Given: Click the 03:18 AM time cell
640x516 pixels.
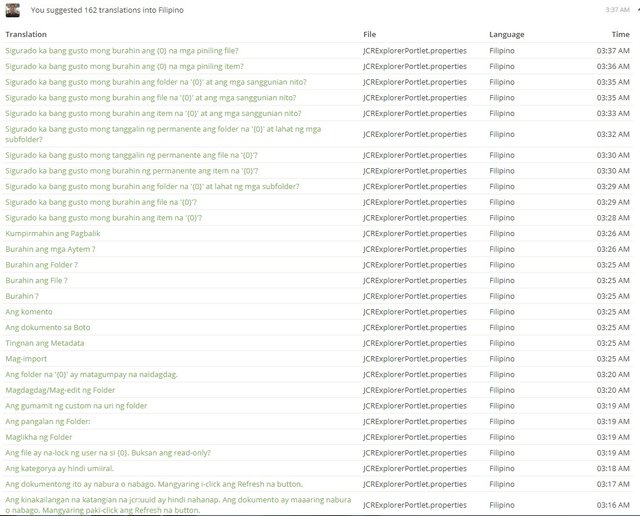Looking at the screenshot, I should coord(613,468).
